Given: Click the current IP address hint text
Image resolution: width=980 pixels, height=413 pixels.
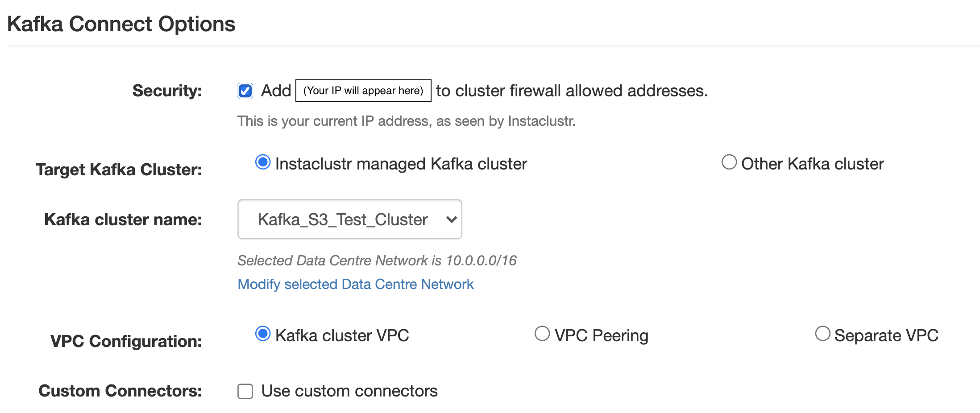Looking at the screenshot, I should click(x=406, y=121).
